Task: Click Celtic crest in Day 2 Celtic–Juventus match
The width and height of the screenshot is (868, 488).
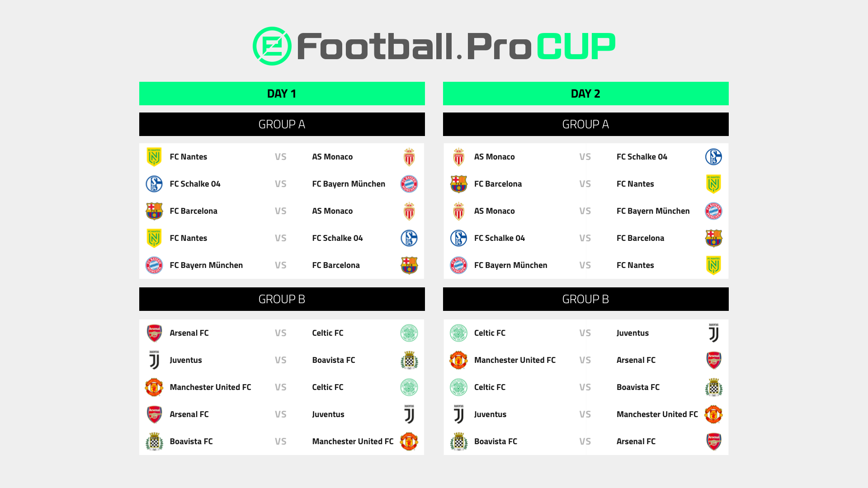Action: tap(458, 333)
